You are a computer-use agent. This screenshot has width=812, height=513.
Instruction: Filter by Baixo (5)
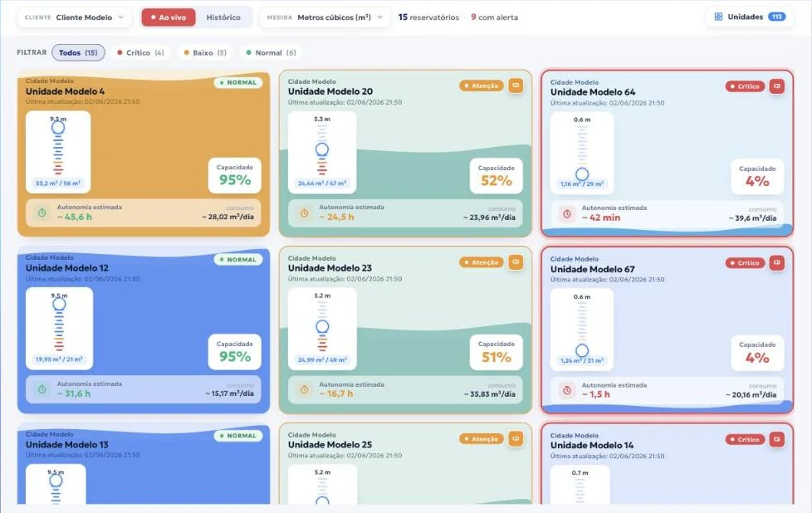point(205,52)
